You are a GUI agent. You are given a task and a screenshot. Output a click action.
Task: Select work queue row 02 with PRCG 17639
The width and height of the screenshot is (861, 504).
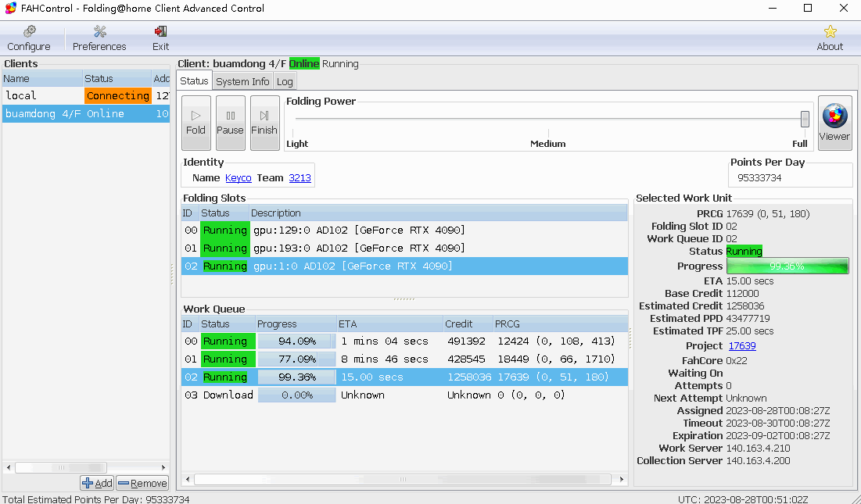pos(404,377)
